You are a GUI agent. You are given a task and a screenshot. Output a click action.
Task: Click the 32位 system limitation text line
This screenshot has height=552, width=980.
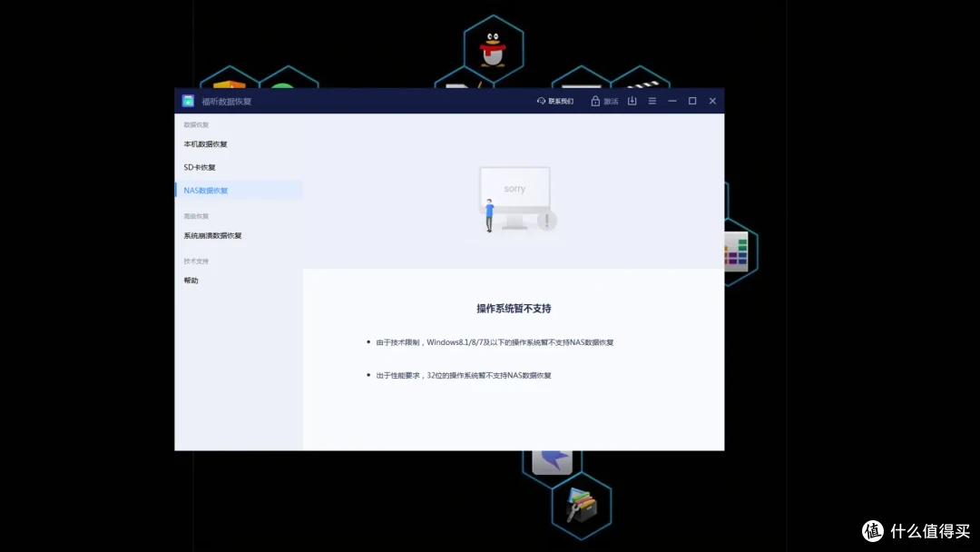(464, 376)
